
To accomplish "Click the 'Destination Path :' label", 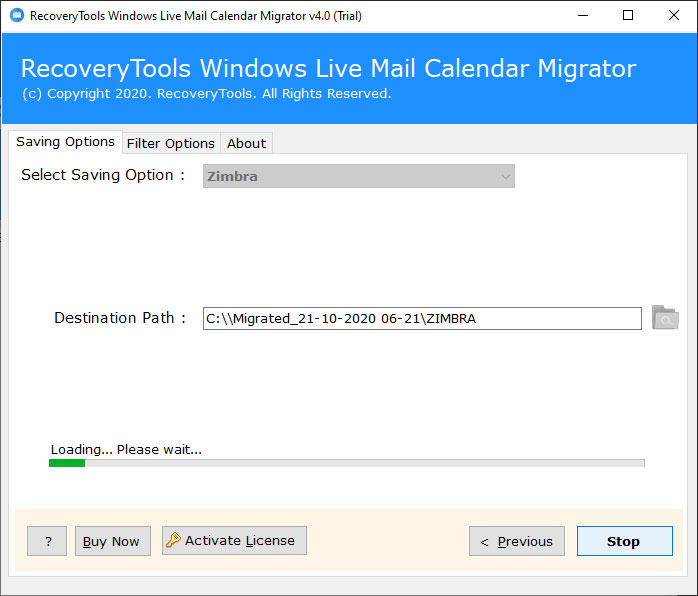I will coord(120,318).
